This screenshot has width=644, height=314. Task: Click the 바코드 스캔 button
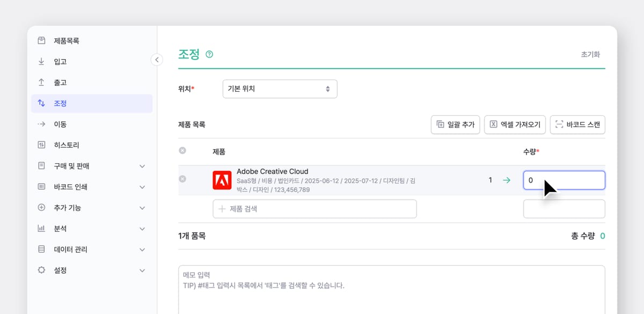(x=577, y=125)
